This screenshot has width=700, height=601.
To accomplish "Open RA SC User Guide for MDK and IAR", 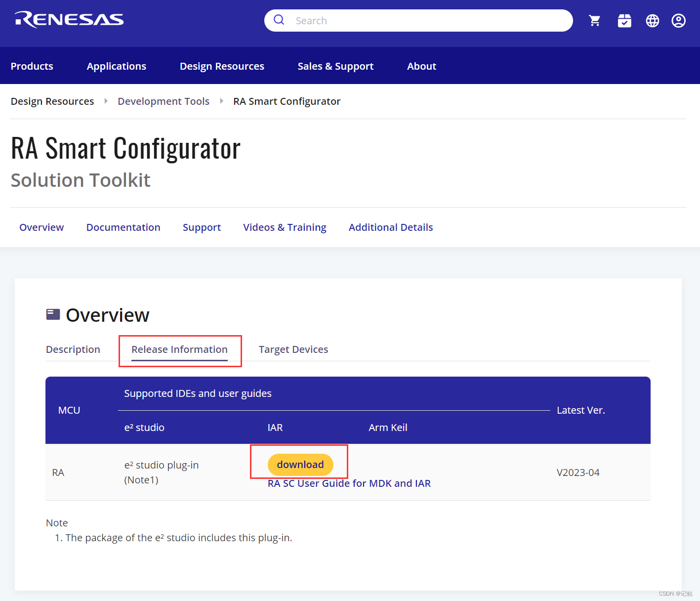I will [x=349, y=483].
